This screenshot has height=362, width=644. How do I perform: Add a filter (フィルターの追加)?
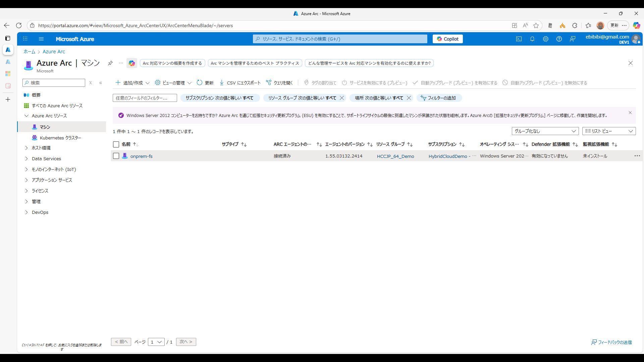point(439,98)
